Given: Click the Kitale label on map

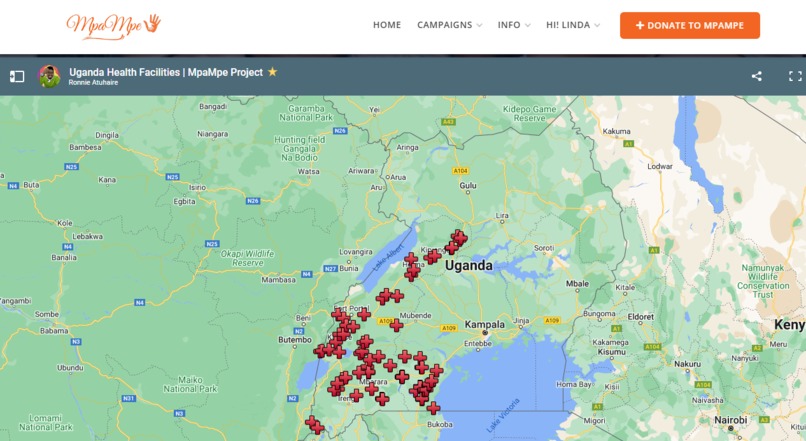Looking at the screenshot, I should click(625, 287).
